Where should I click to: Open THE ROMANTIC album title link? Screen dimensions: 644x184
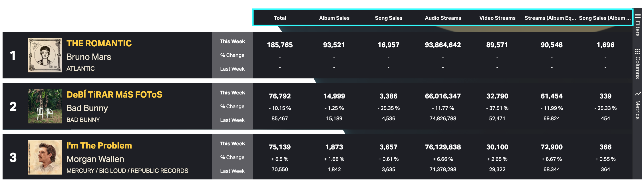click(x=99, y=43)
